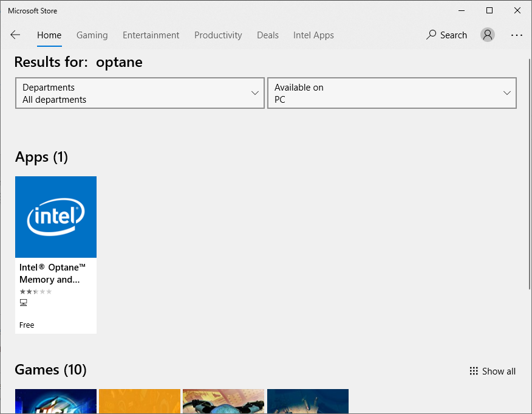Click the Productivity navigation item

218,35
